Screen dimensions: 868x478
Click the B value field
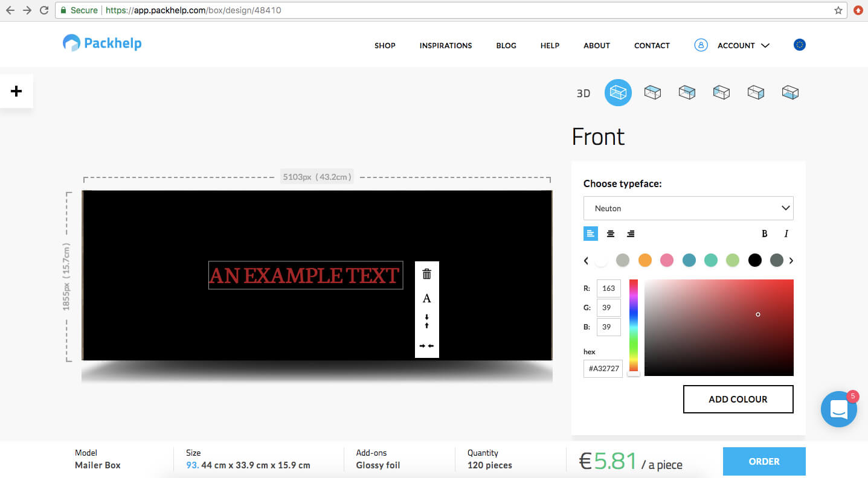tap(608, 327)
